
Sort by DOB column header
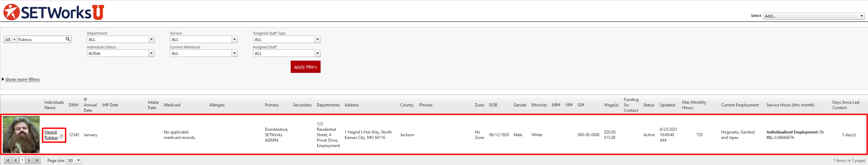click(x=493, y=105)
